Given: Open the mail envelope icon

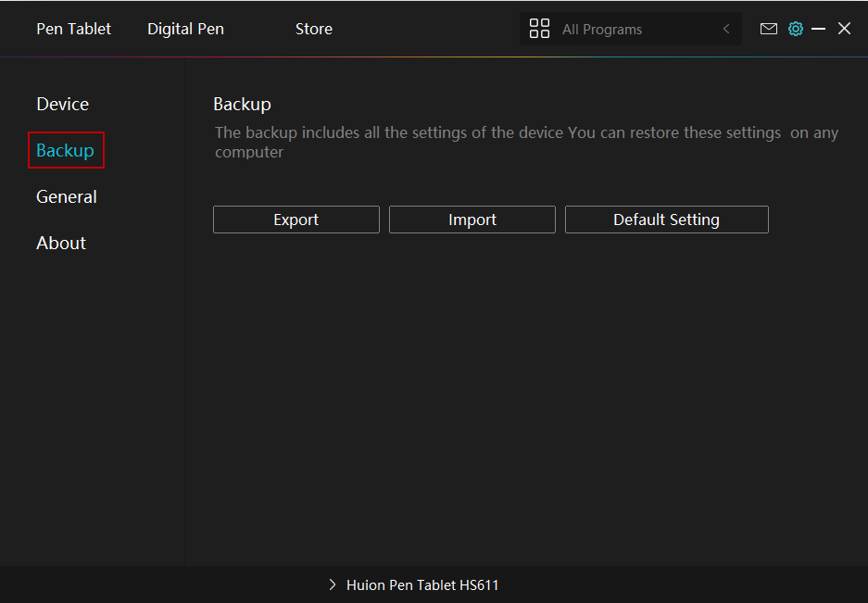Looking at the screenshot, I should point(768,29).
